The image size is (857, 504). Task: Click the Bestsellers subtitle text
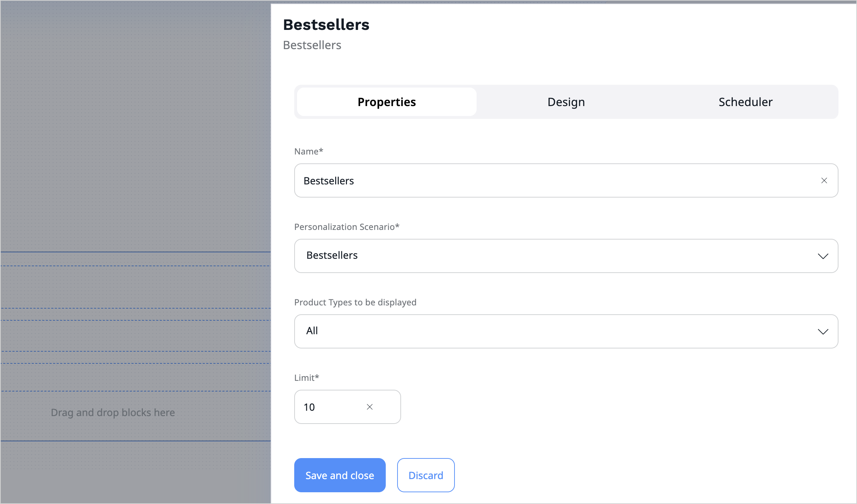pos(312,45)
